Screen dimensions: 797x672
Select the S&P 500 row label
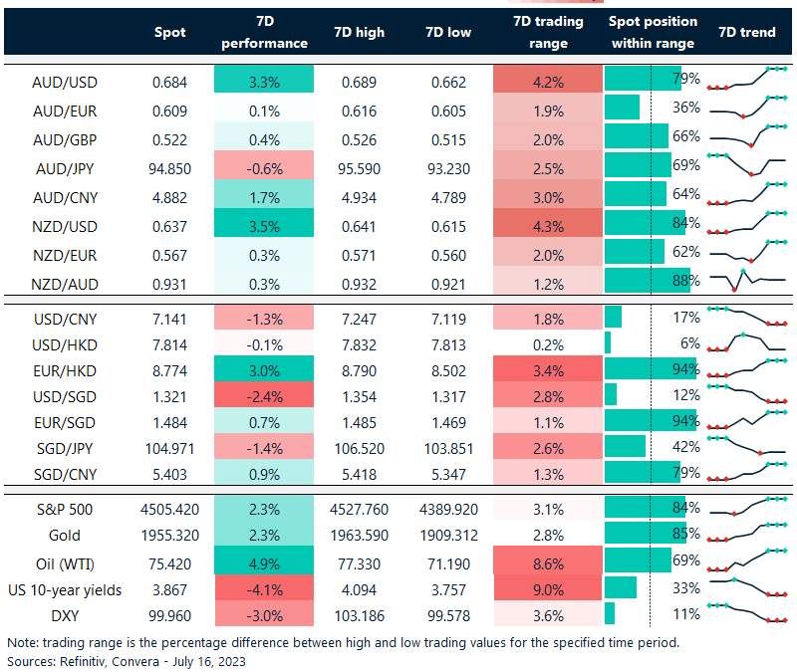tap(63, 509)
